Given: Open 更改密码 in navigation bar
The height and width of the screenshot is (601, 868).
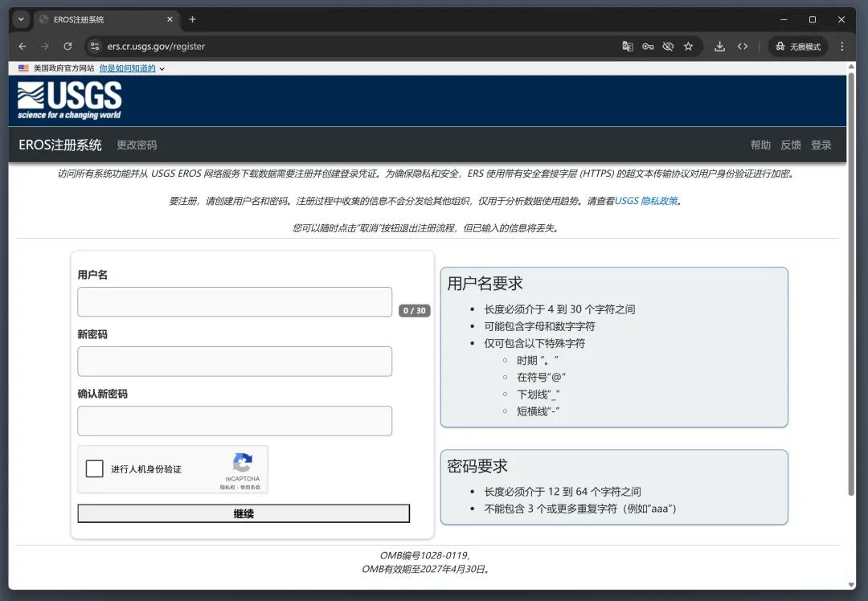Looking at the screenshot, I should [137, 145].
